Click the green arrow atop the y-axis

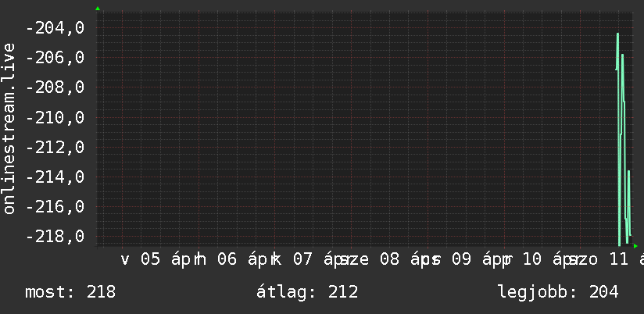click(98, 9)
